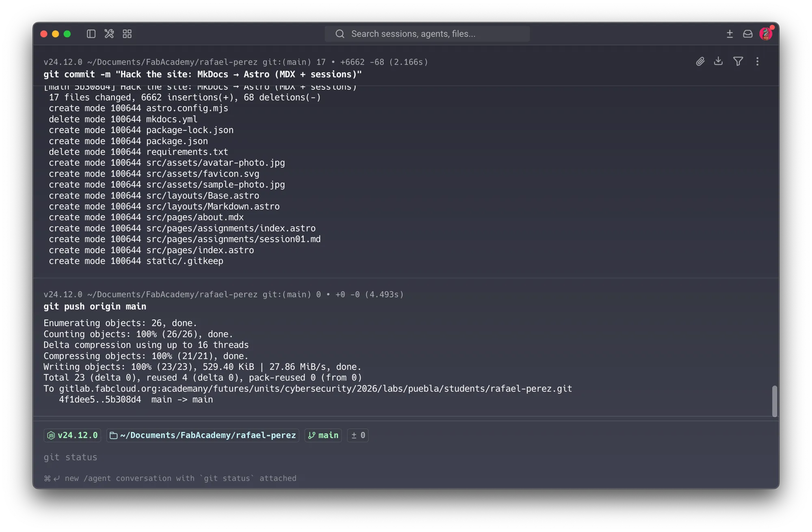Viewport: 812px width, 532px height.
Task: Click the download block output icon
Action: [x=718, y=61]
